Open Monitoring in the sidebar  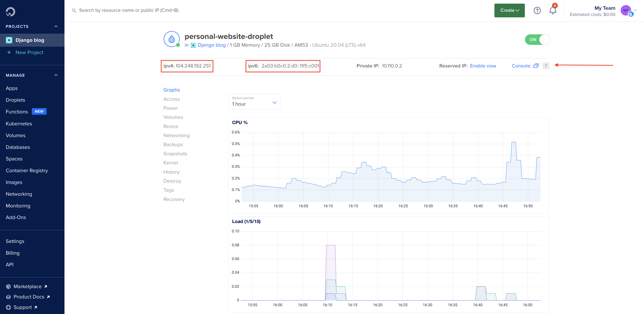[18, 206]
